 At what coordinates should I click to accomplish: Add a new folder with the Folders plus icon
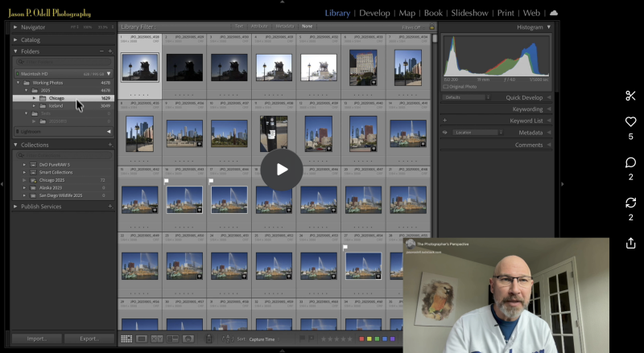click(110, 51)
